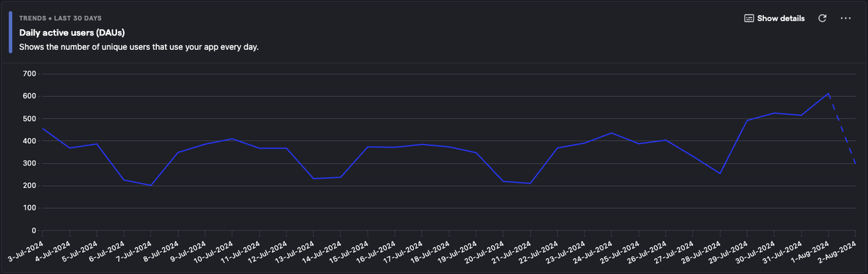Refresh the Daily active users chart
Viewport: 868px width, 274px height.
822,18
